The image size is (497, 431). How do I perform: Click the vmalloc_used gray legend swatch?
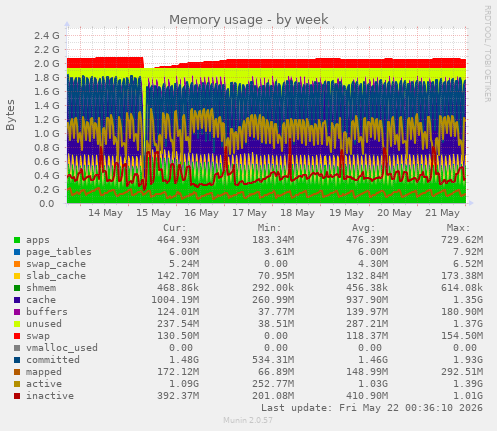point(17,348)
